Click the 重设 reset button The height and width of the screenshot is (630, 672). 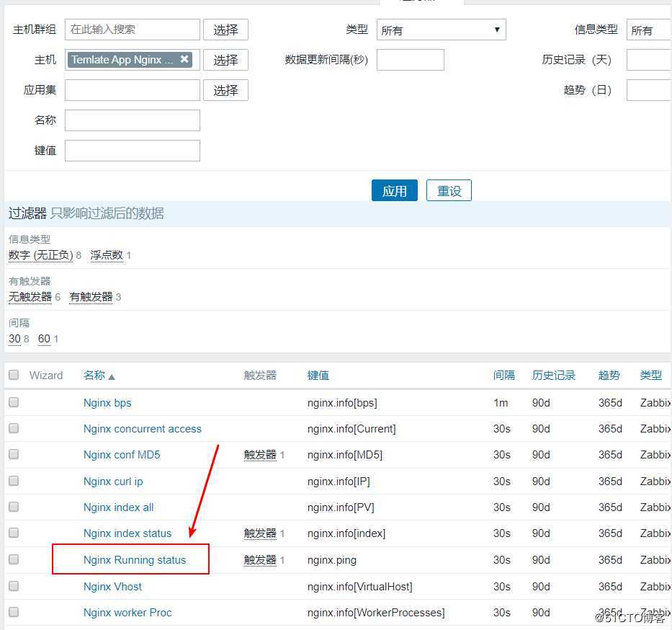[x=449, y=190]
